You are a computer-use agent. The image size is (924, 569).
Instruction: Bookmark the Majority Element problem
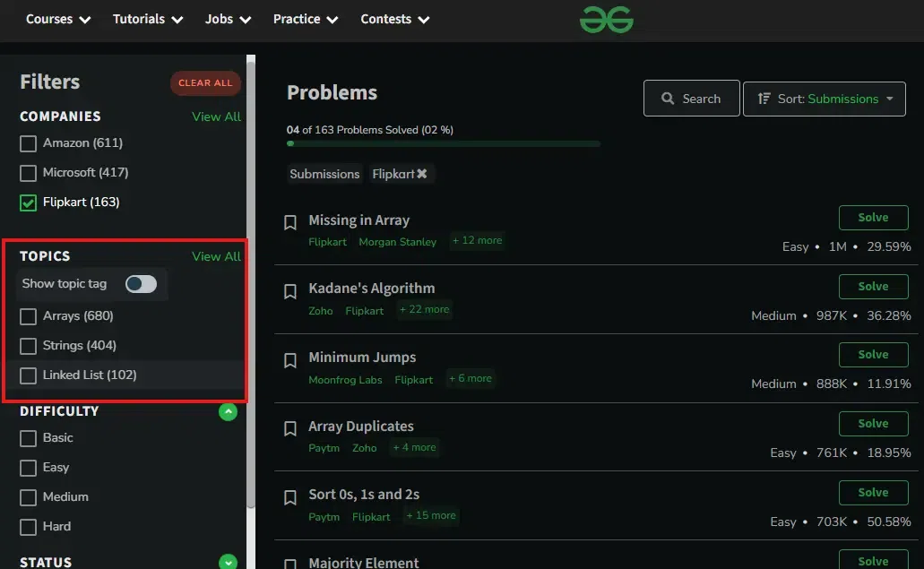tap(290, 565)
